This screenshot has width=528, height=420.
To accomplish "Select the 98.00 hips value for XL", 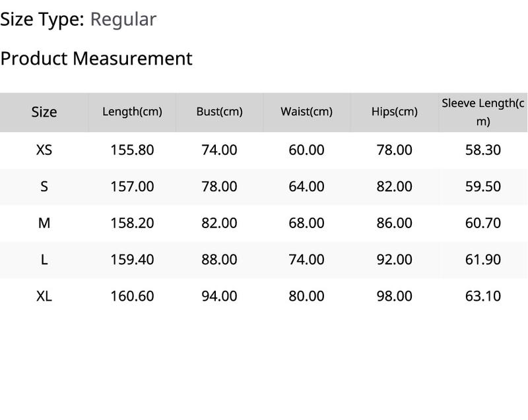I will pos(394,296).
